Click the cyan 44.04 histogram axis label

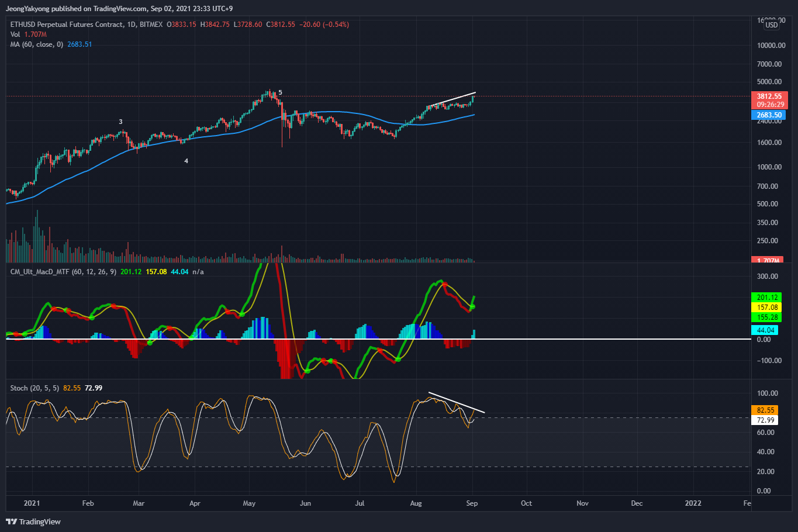click(764, 330)
